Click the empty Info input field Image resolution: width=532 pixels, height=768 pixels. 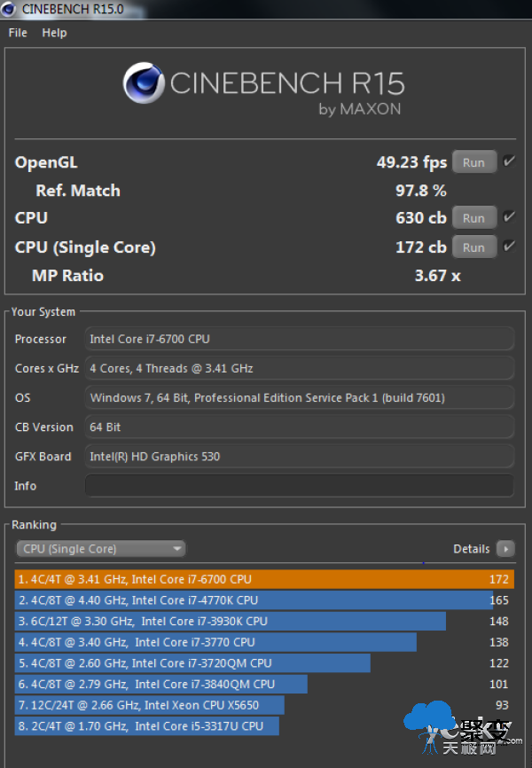[299, 486]
